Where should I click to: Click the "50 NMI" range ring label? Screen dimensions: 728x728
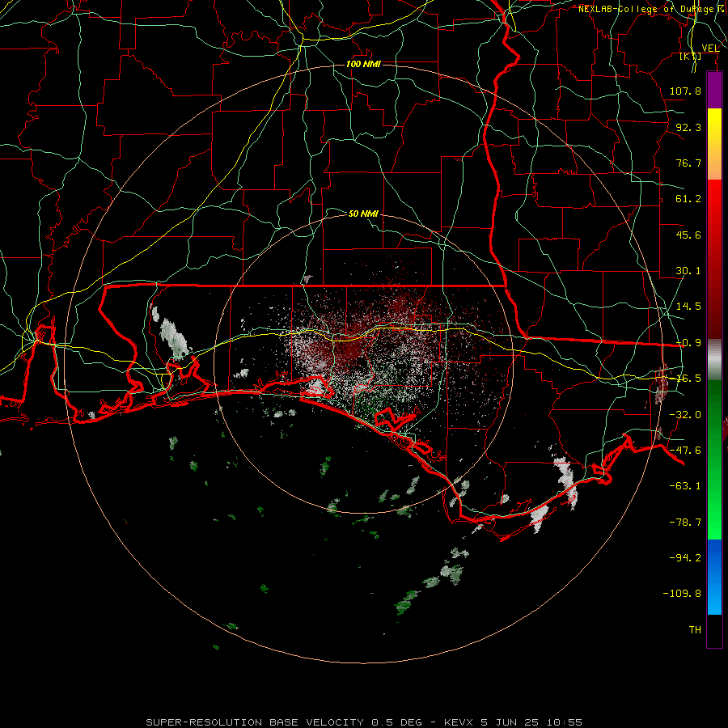point(363,214)
